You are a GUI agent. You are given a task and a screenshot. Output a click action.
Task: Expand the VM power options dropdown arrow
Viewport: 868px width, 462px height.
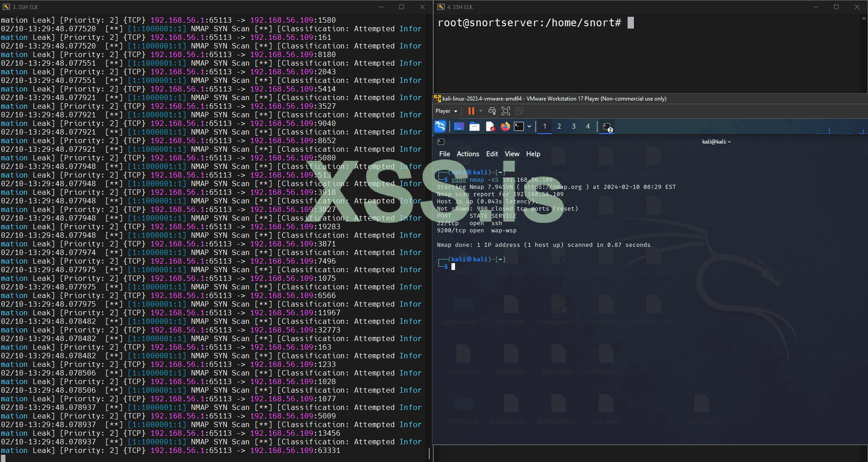pos(481,111)
